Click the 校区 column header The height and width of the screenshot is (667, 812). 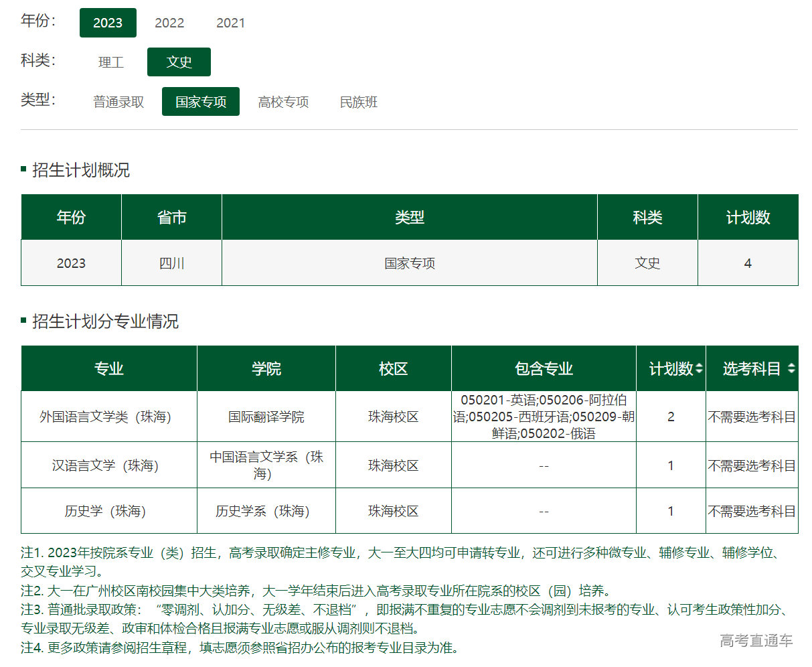393,369
